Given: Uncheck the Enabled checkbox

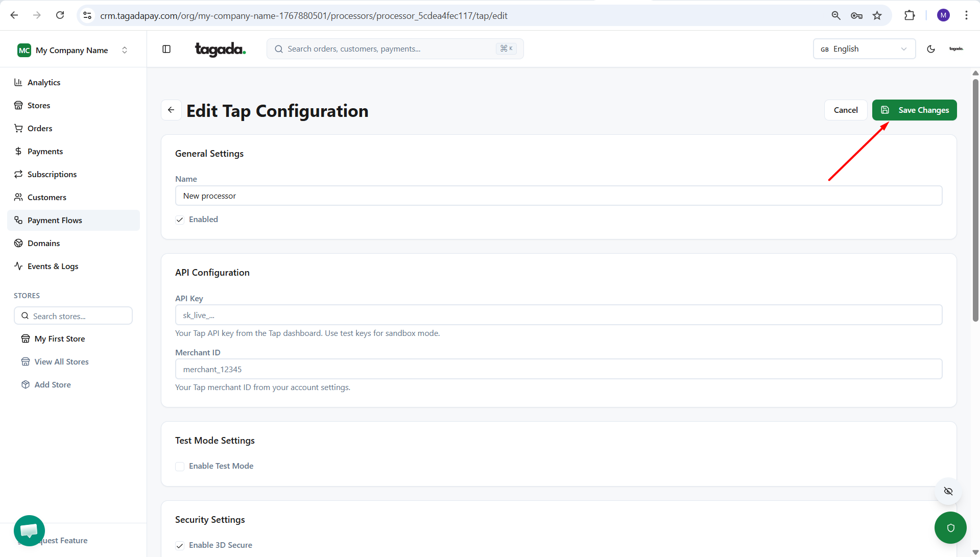Looking at the screenshot, I should (x=180, y=220).
